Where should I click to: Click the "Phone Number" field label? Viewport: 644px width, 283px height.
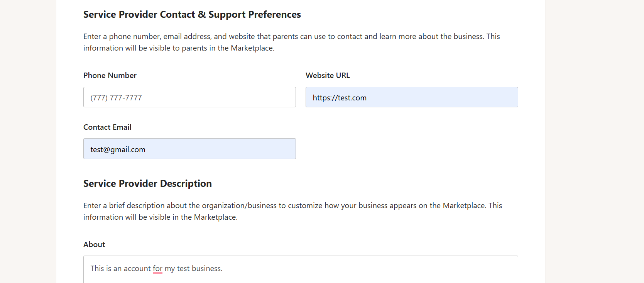point(110,75)
